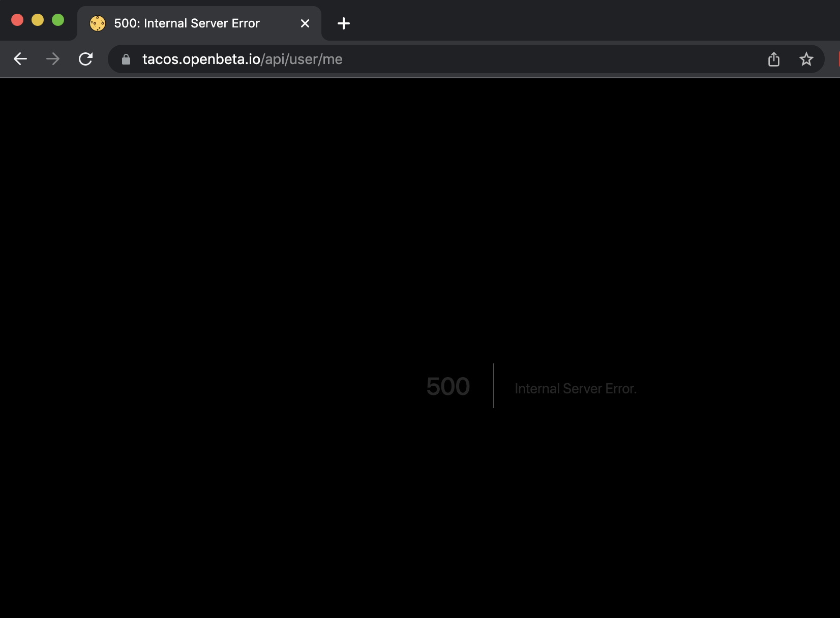Select the URL tacos.openbeta.io/api/user/me

pos(242,59)
